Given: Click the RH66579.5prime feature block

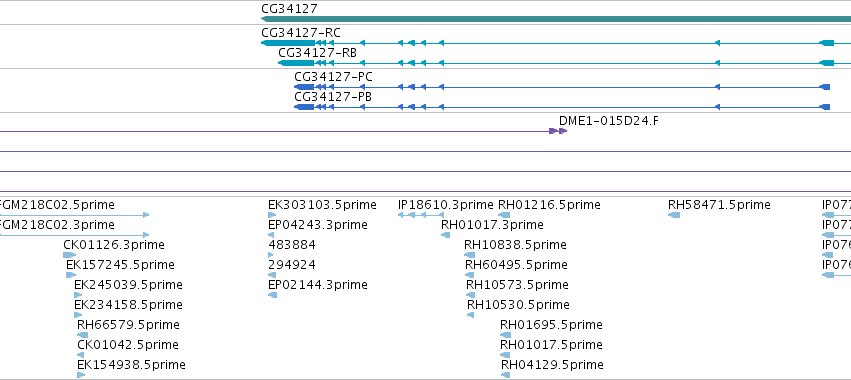Looking at the screenshot, I should 82,335.
